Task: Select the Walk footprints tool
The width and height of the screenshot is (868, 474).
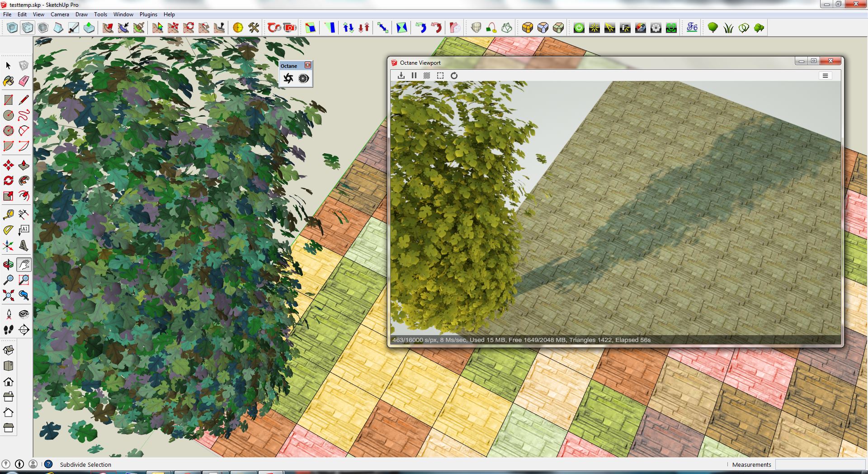Action: pyautogui.click(x=8, y=330)
